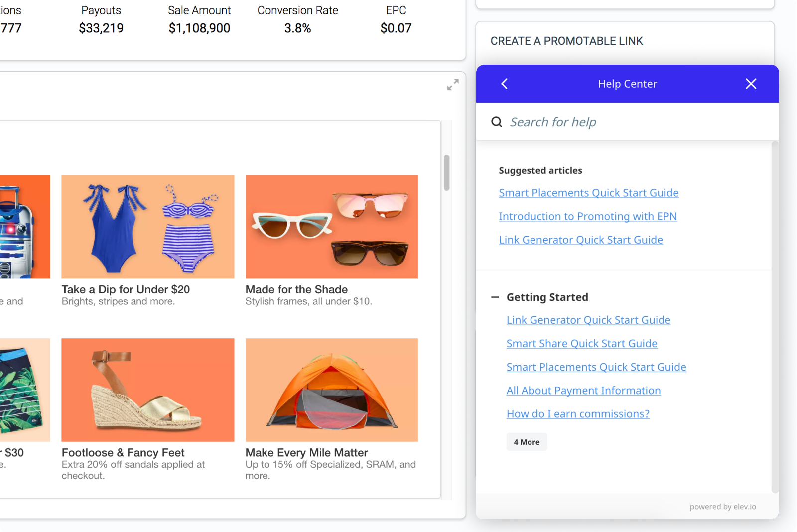Image resolution: width=797 pixels, height=532 pixels.
Task: Click the Help Center panel scrollbar
Action: click(x=775, y=317)
